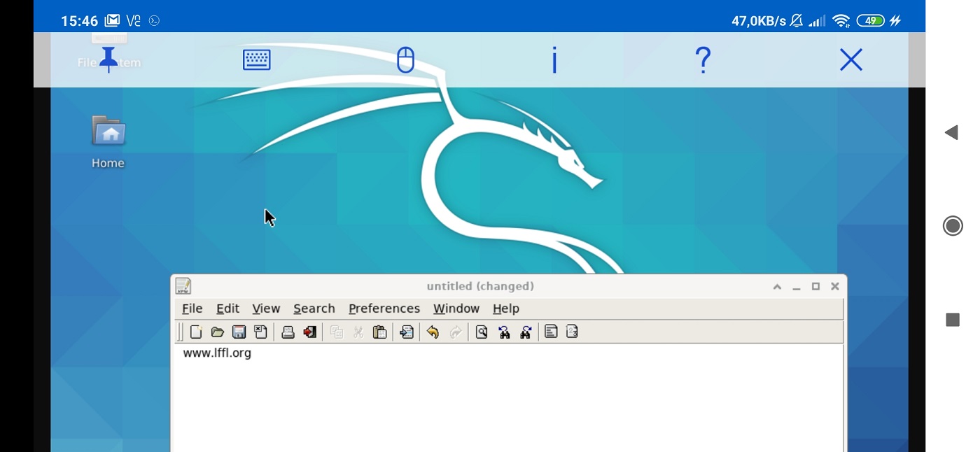The width and height of the screenshot is (980, 452).
Task: Save the document with the floppy disk icon
Action: tap(239, 332)
